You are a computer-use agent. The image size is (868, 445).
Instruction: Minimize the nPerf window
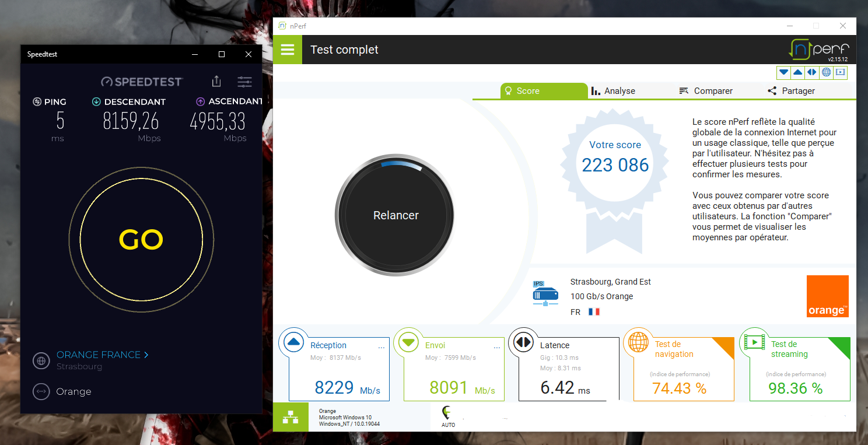click(x=789, y=26)
